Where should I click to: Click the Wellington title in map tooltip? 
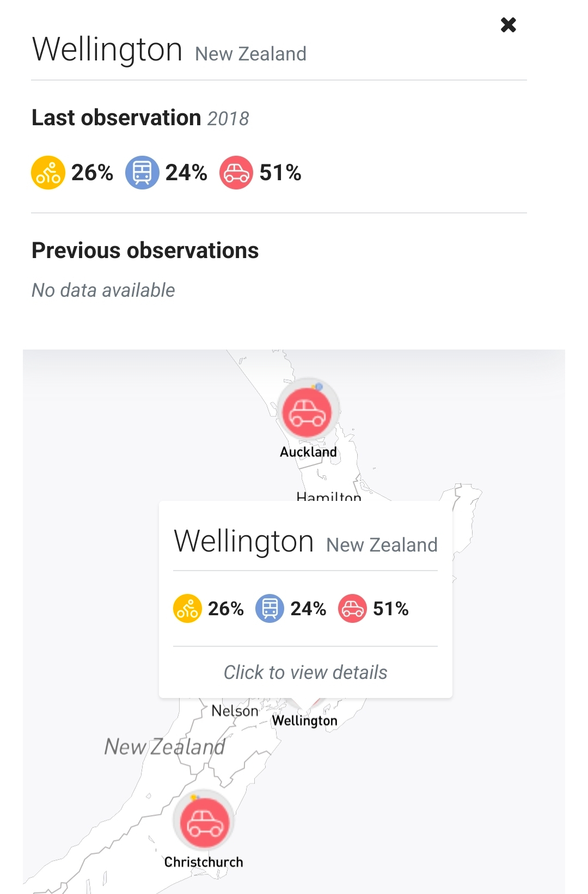244,541
